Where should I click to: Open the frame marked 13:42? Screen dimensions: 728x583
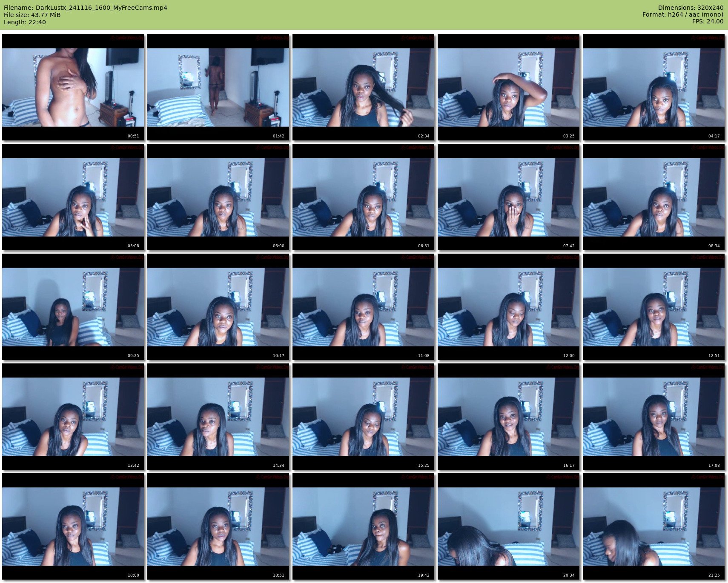pyautogui.click(x=73, y=417)
